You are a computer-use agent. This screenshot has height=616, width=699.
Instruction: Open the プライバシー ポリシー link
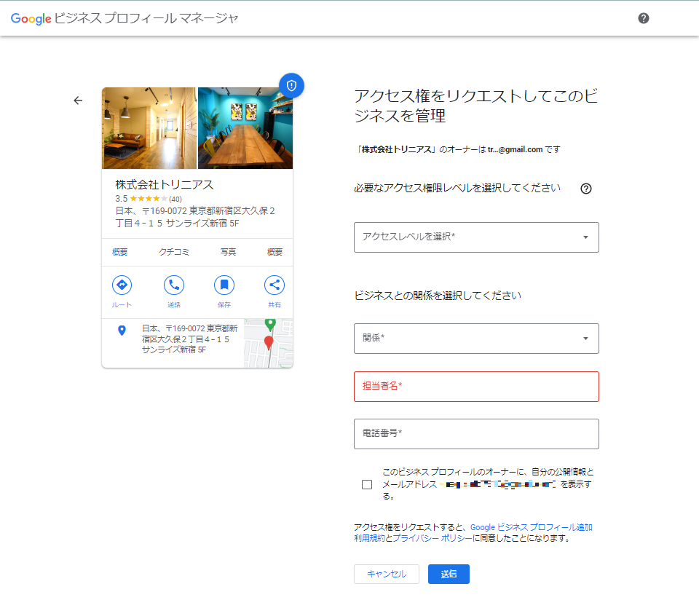(432, 538)
